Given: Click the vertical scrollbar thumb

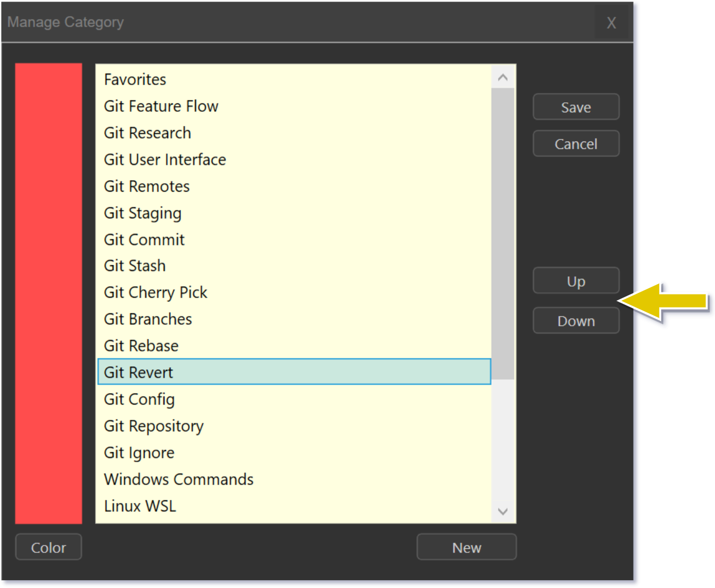Looking at the screenshot, I should point(502,233).
